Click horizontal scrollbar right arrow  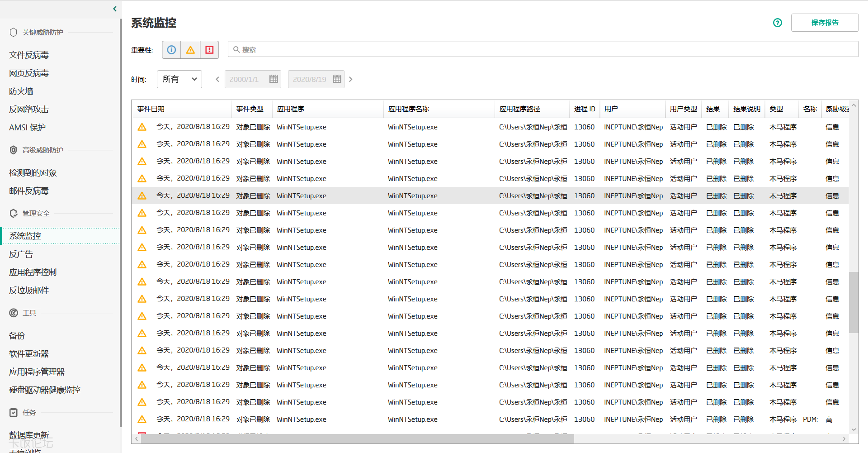click(844, 439)
